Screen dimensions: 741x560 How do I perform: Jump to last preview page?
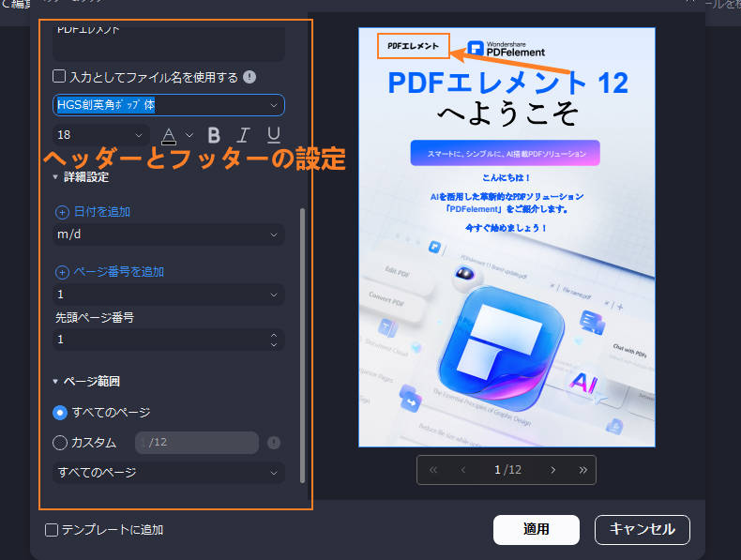pos(583,470)
